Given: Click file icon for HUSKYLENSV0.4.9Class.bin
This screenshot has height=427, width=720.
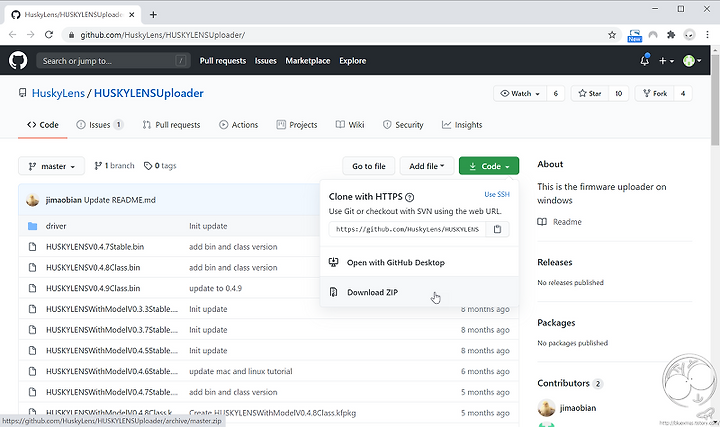Looking at the screenshot, I should point(32,288).
